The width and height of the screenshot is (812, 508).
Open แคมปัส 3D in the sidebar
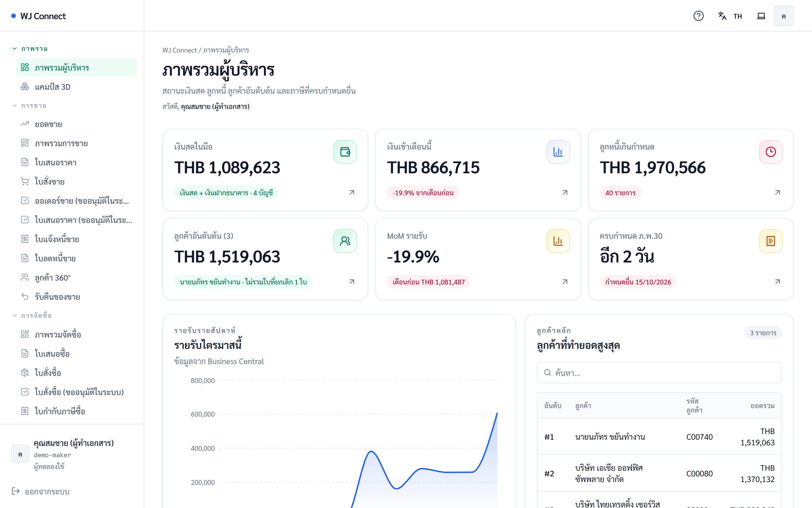pos(76,87)
